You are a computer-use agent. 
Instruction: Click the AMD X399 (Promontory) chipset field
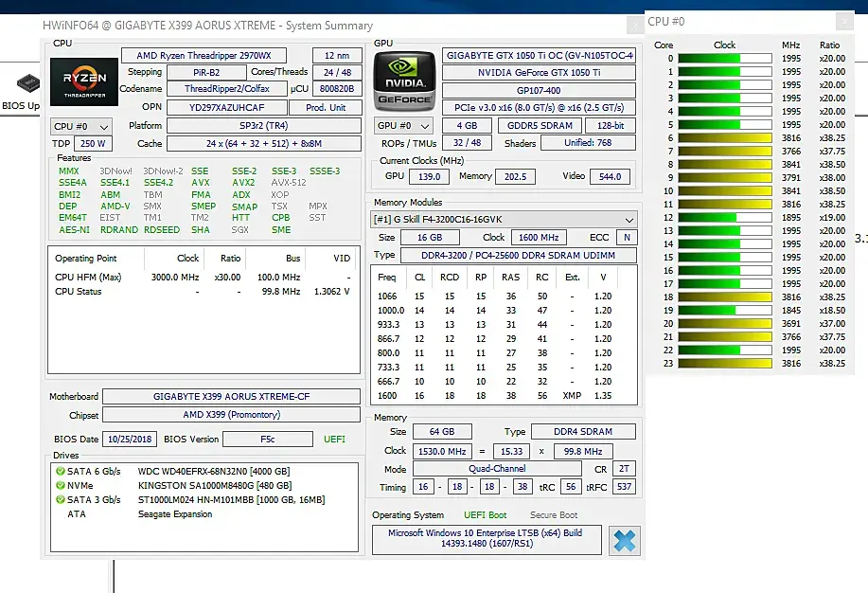pos(231,415)
